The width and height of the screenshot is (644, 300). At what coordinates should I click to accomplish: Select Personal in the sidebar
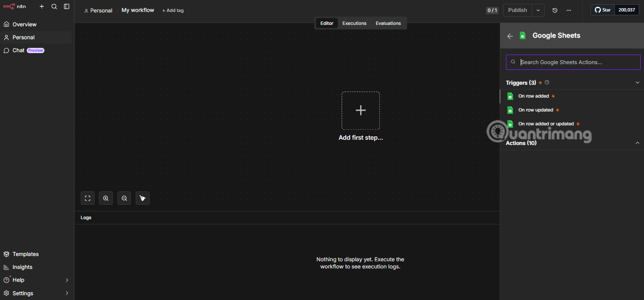tap(37, 37)
